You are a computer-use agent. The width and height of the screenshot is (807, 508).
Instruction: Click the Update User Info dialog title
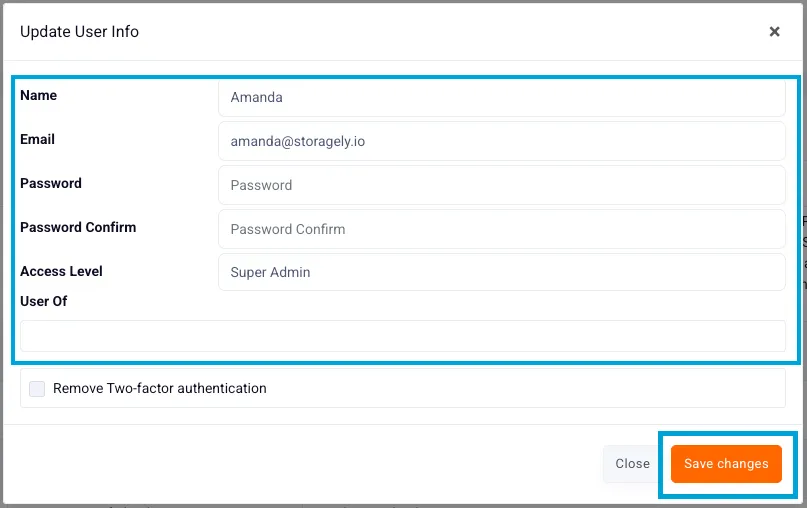tap(79, 32)
